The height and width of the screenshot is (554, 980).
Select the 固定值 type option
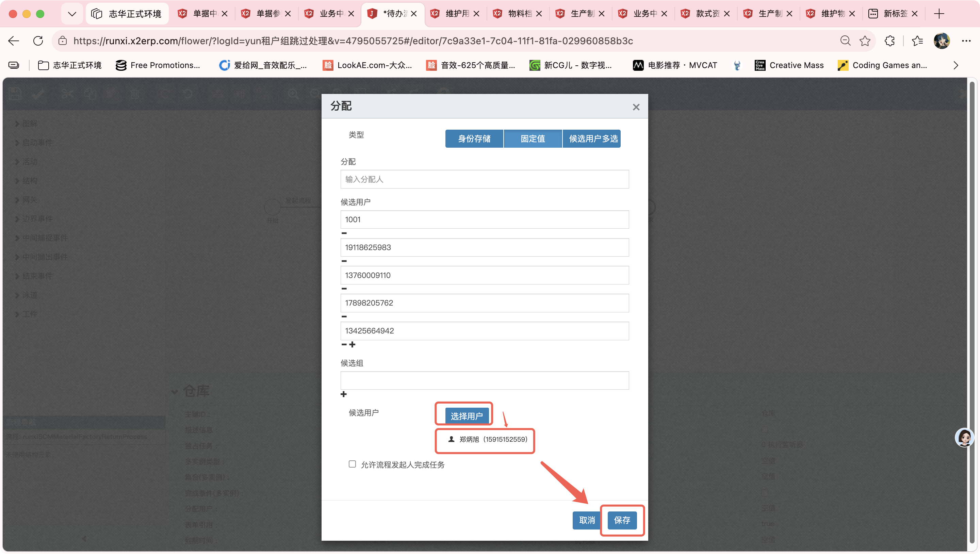[533, 138]
